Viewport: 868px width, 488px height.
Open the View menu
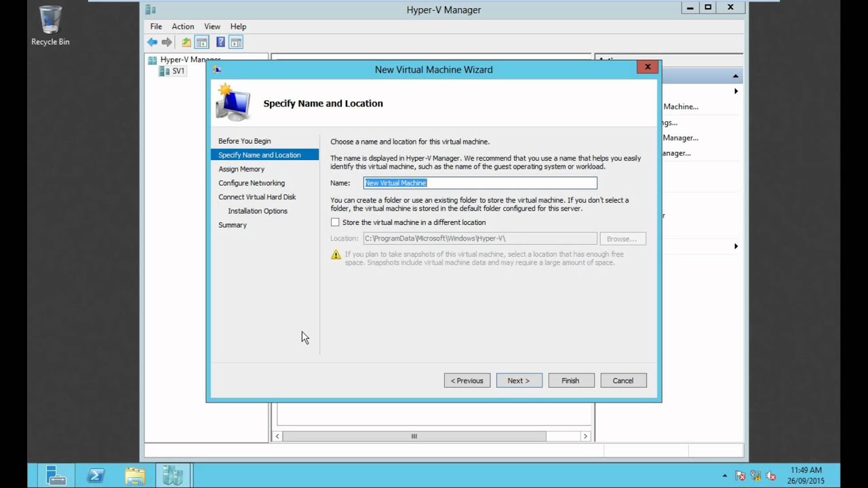coord(212,26)
